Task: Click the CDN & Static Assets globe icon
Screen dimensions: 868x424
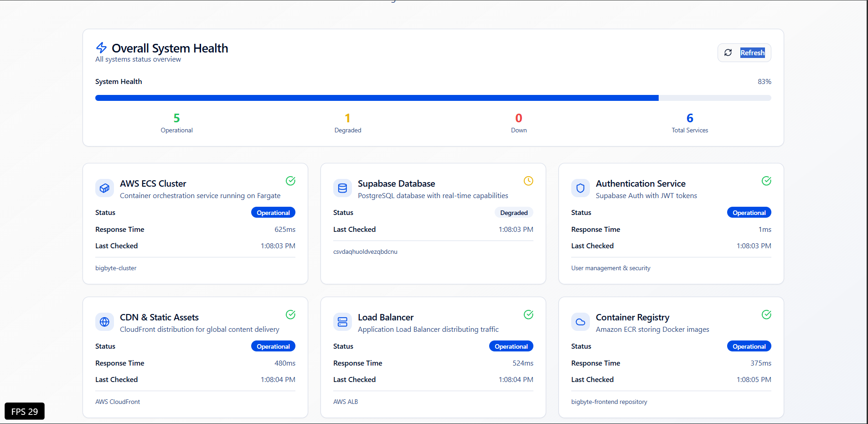Action: (x=104, y=322)
